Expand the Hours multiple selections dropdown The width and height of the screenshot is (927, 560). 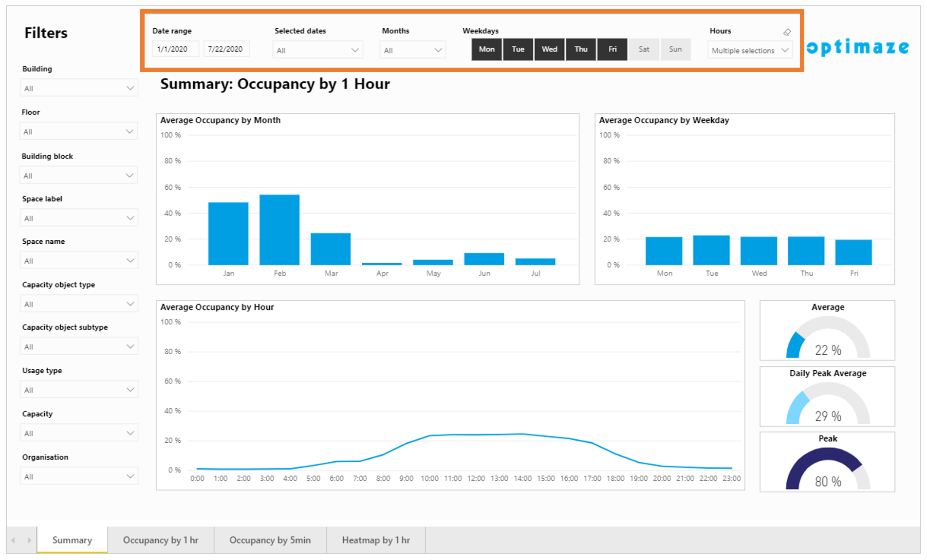click(x=749, y=50)
